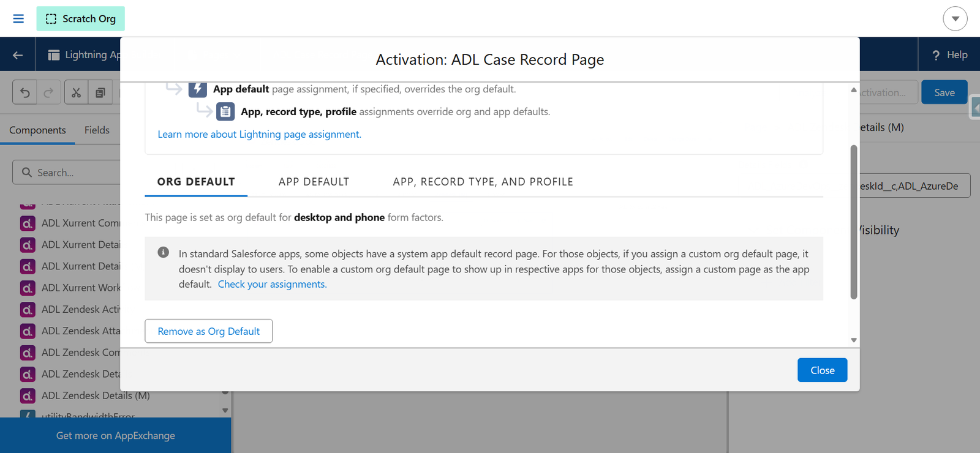
Task: Click the Scratch Org badge
Action: pos(80,18)
